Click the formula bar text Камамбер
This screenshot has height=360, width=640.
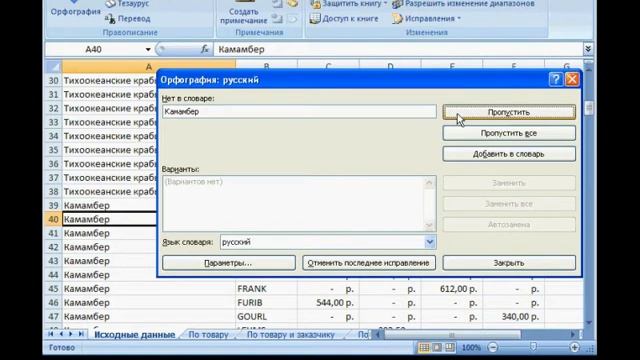(x=241, y=49)
